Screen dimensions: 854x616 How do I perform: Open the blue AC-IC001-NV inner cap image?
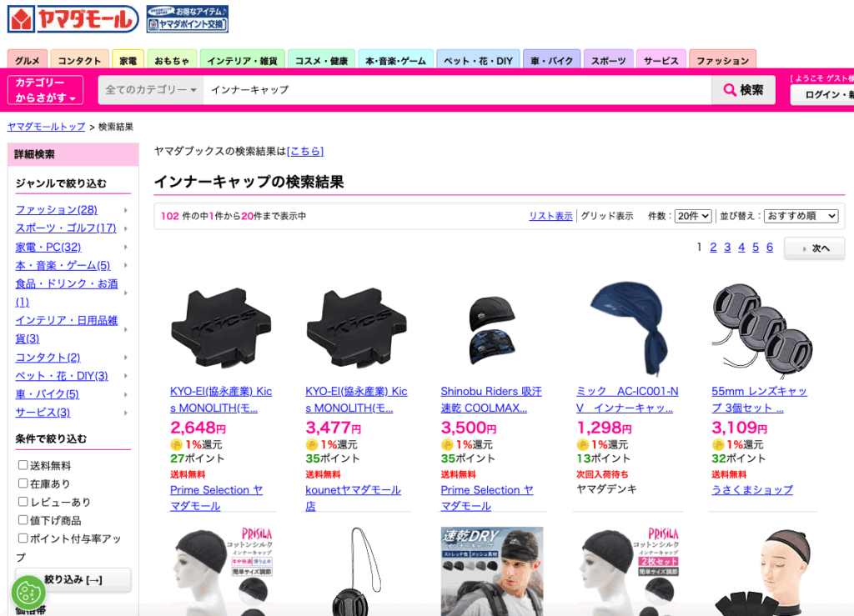[629, 328]
